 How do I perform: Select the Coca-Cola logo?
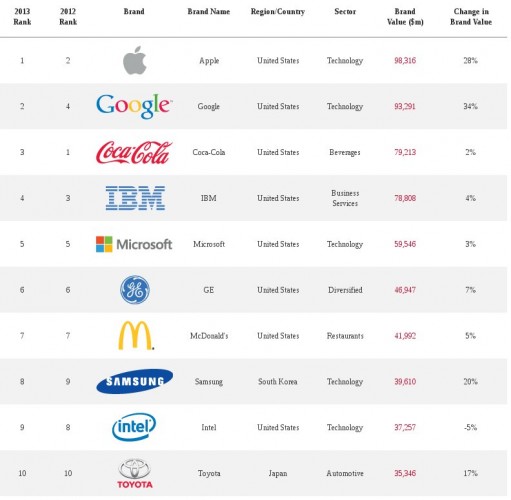coord(134,152)
